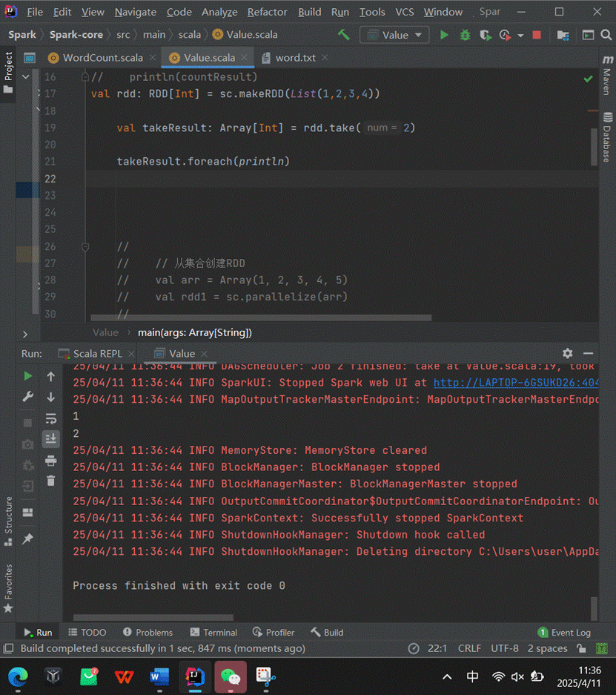Click the Build Project hammer icon
Viewport: 616px width, 695px height.
point(343,35)
